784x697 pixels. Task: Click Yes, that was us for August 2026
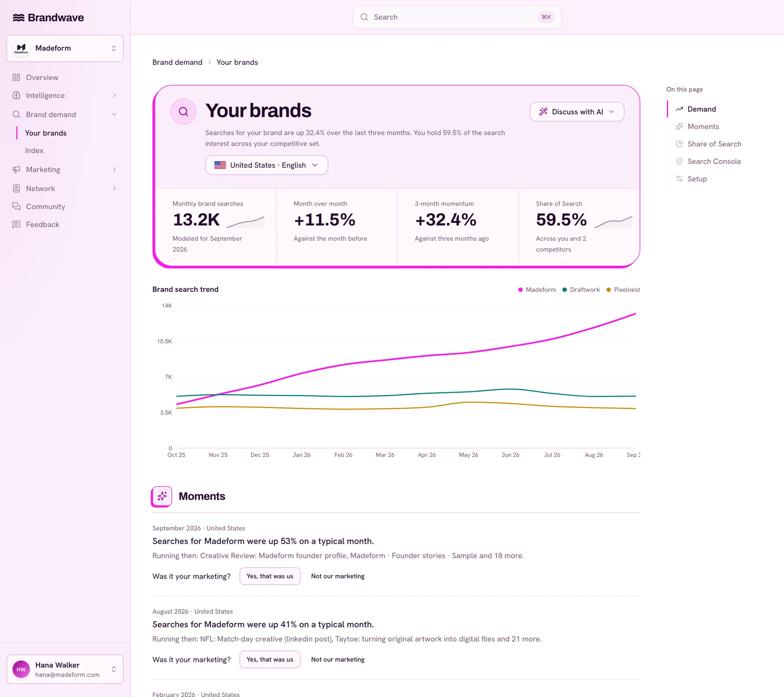point(270,660)
